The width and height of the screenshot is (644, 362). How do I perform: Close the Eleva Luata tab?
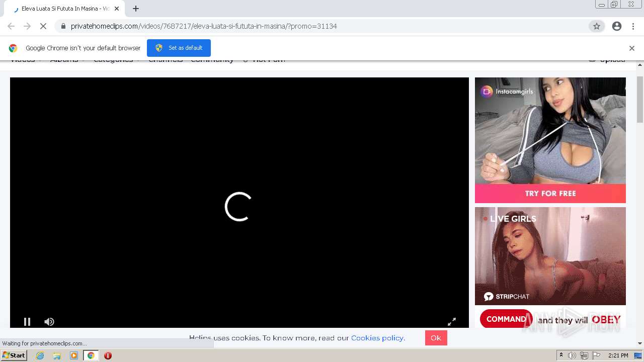coord(117,9)
